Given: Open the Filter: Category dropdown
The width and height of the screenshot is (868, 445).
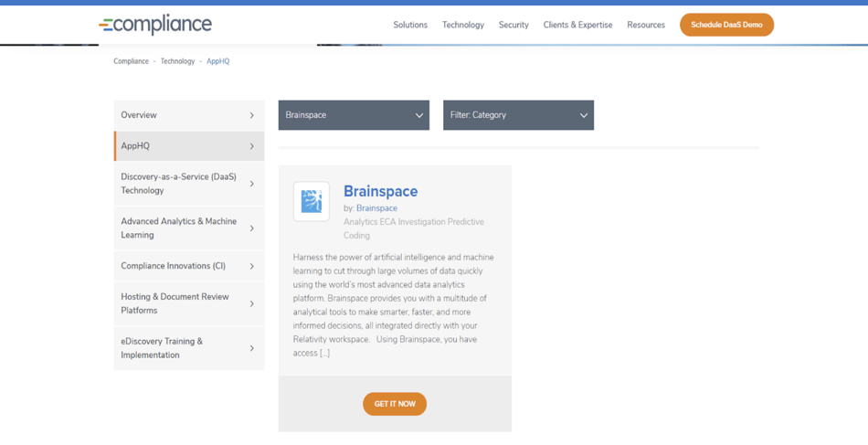Looking at the screenshot, I should click(519, 115).
